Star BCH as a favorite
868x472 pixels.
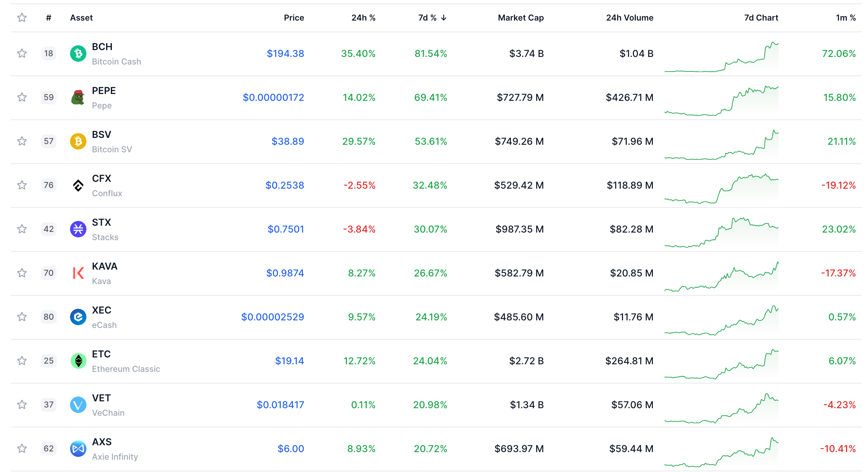pos(22,54)
